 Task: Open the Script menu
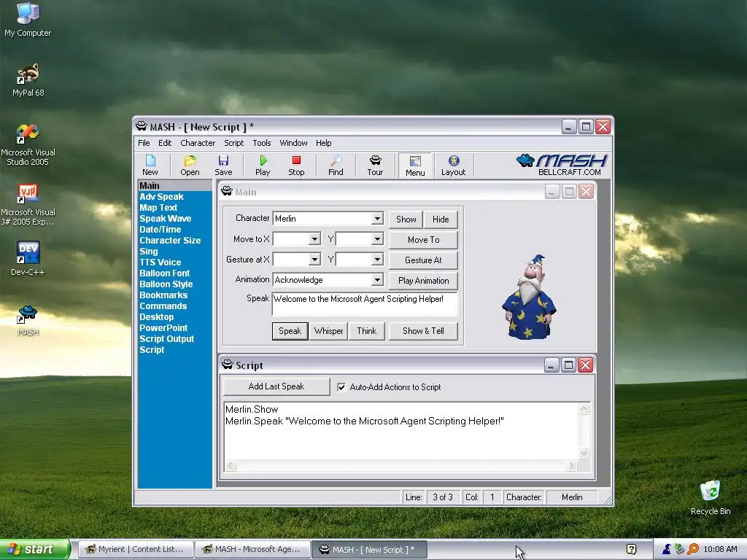pyautogui.click(x=234, y=143)
